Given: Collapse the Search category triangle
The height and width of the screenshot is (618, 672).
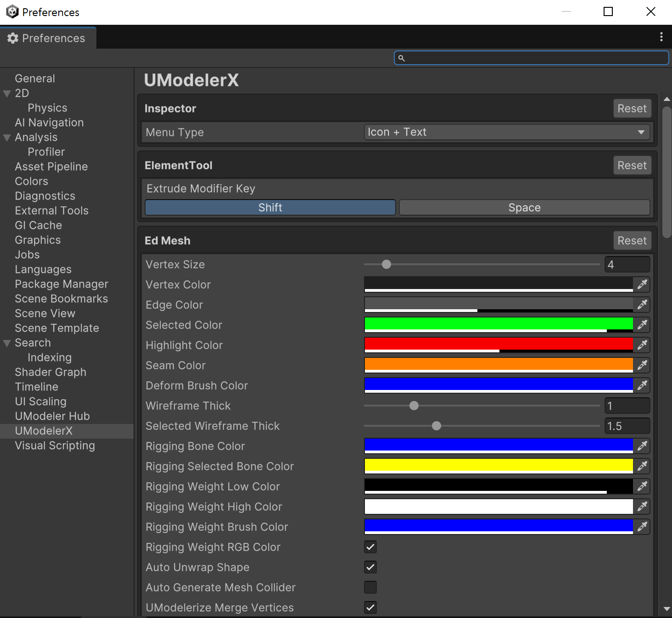Looking at the screenshot, I should (7, 343).
